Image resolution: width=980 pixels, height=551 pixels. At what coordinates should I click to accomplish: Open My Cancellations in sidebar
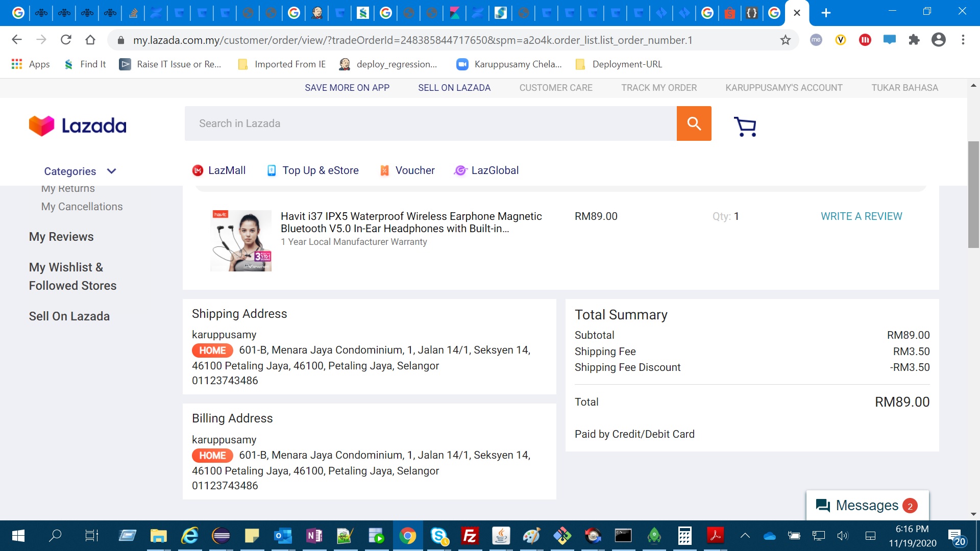82,207
